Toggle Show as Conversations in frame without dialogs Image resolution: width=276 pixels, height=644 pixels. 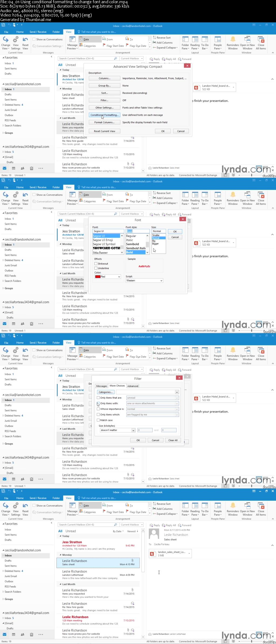[x=34, y=506]
